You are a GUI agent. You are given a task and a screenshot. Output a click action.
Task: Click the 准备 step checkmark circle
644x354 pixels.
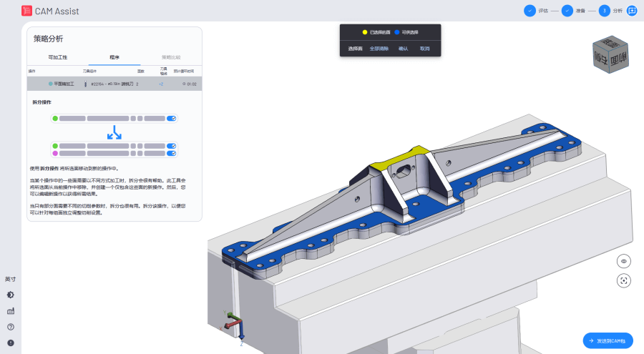click(567, 11)
